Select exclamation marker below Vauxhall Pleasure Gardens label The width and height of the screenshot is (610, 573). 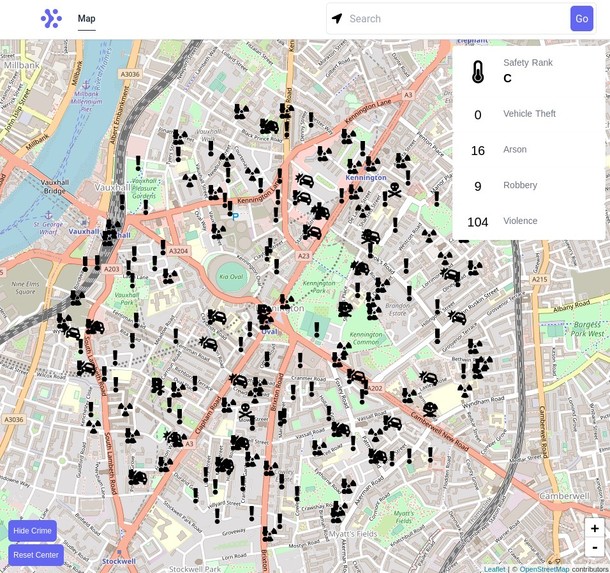145,207
